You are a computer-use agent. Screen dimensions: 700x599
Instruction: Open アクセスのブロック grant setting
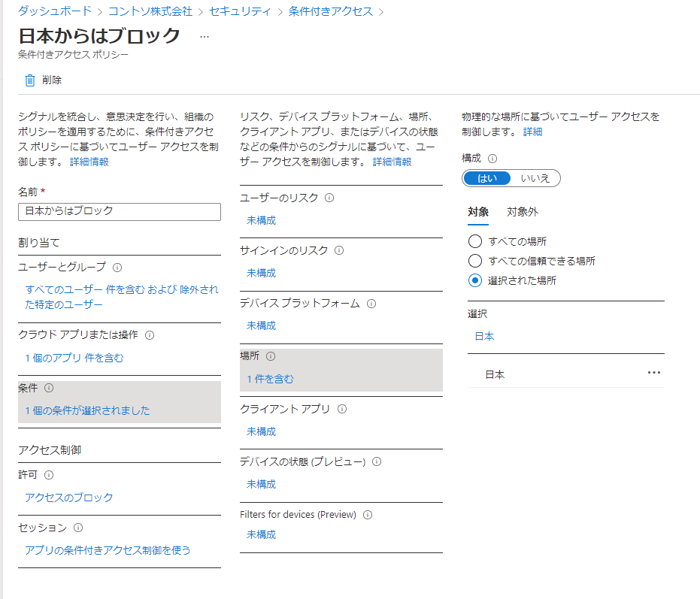[x=69, y=498]
